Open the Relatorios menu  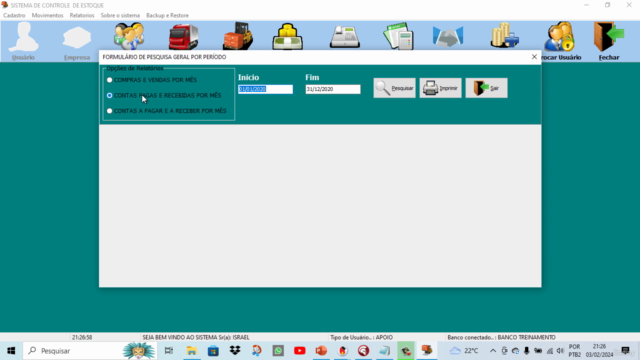point(82,16)
